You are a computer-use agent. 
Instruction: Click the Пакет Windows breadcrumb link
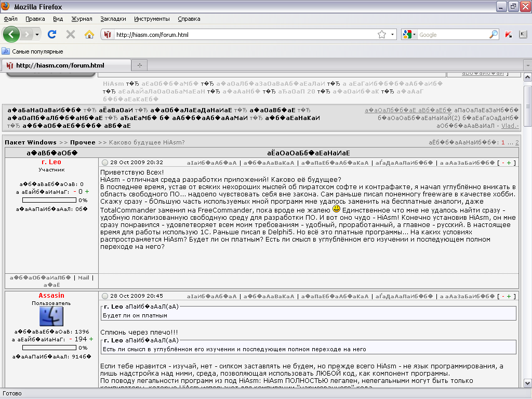(x=31, y=142)
